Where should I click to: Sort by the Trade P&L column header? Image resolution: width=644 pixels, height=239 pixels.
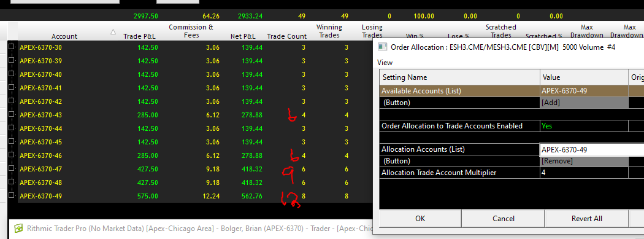click(x=140, y=36)
